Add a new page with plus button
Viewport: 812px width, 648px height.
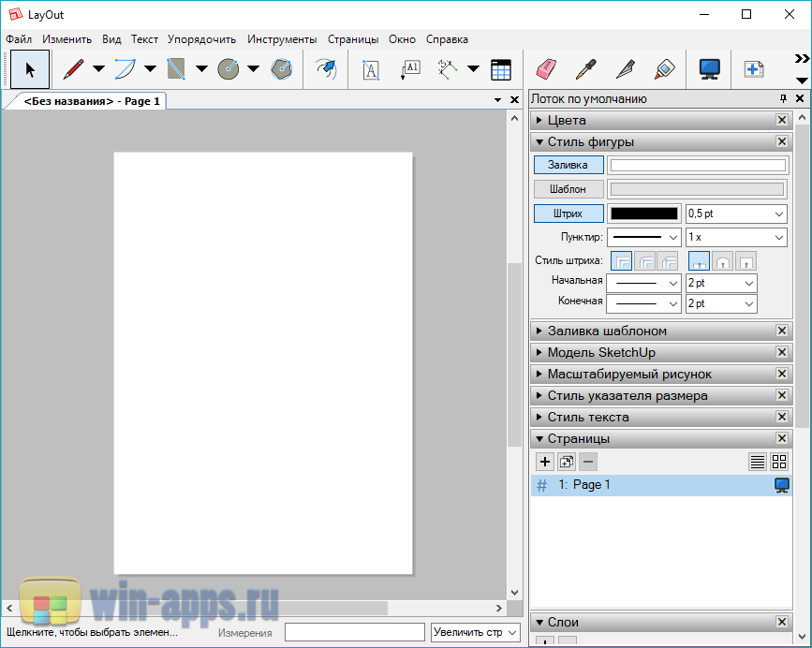tap(545, 462)
